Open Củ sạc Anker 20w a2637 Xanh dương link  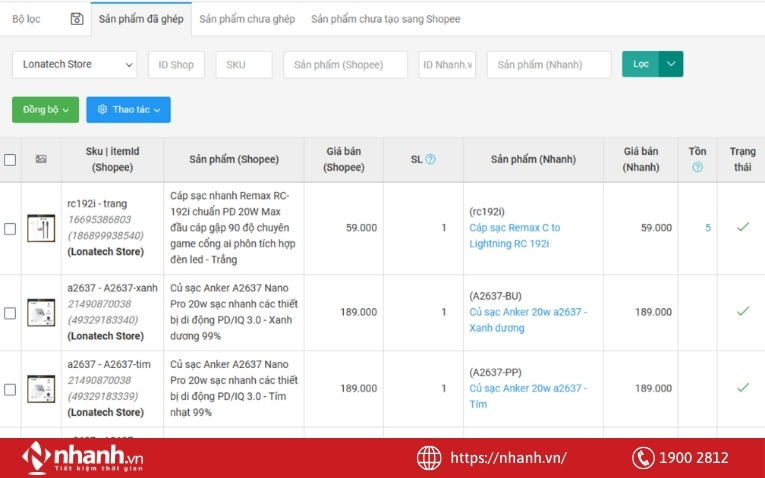[x=528, y=320]
